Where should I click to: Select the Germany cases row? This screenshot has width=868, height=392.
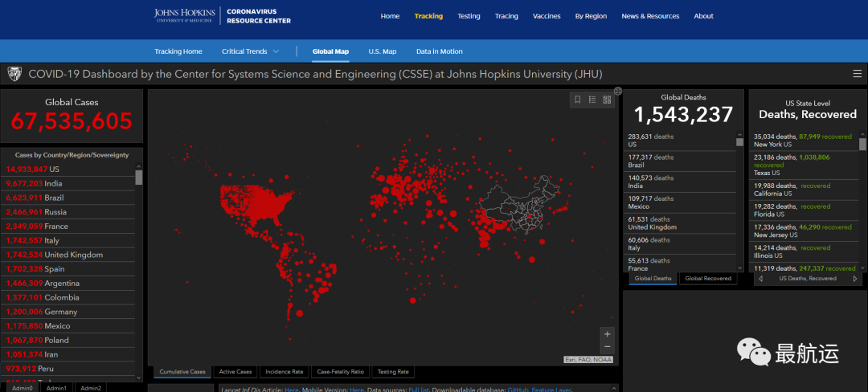(68, 312)
